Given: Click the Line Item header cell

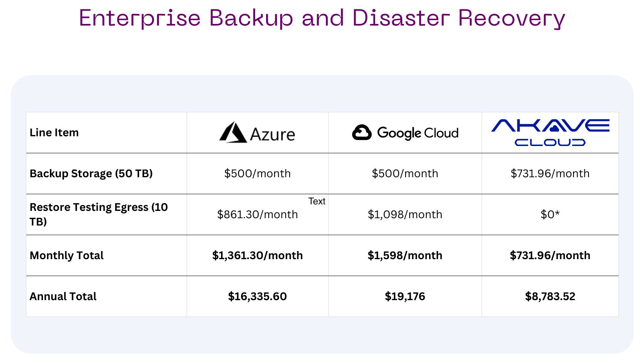Looking at the screenshot, I should (x=54, y=133).
